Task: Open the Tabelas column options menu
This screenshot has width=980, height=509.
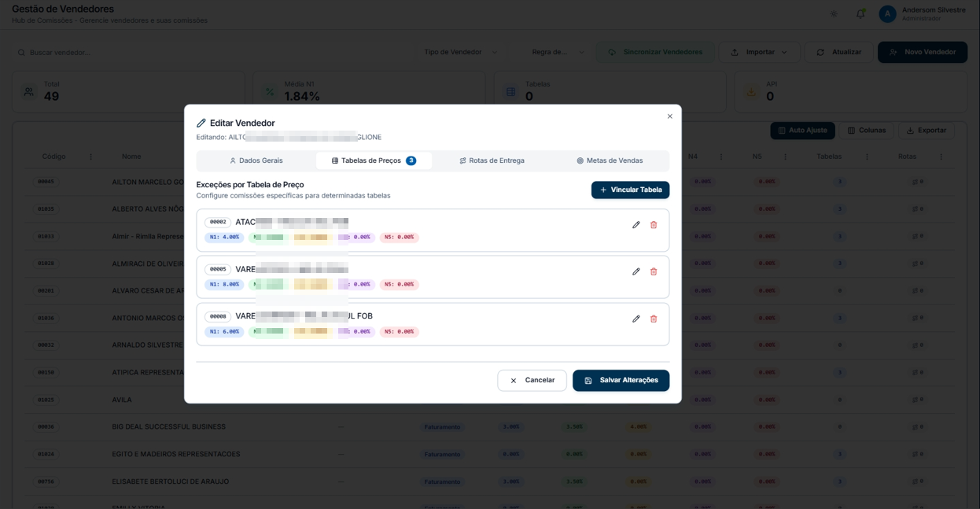Action: point(867,157)
